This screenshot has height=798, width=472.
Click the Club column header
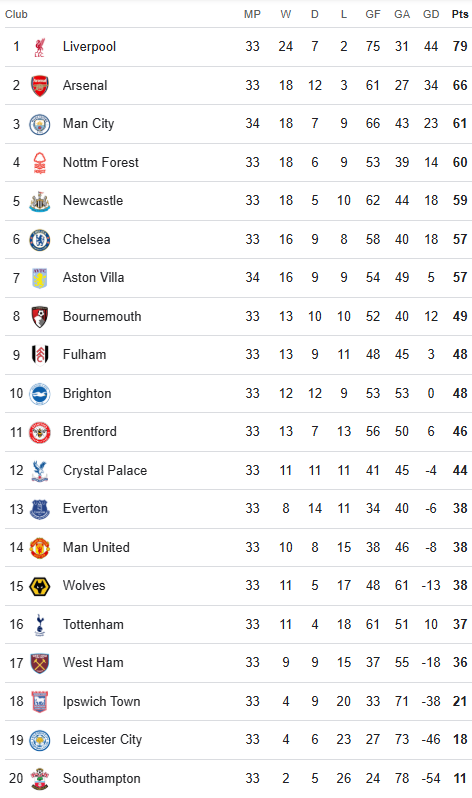[x=16, y=14]
